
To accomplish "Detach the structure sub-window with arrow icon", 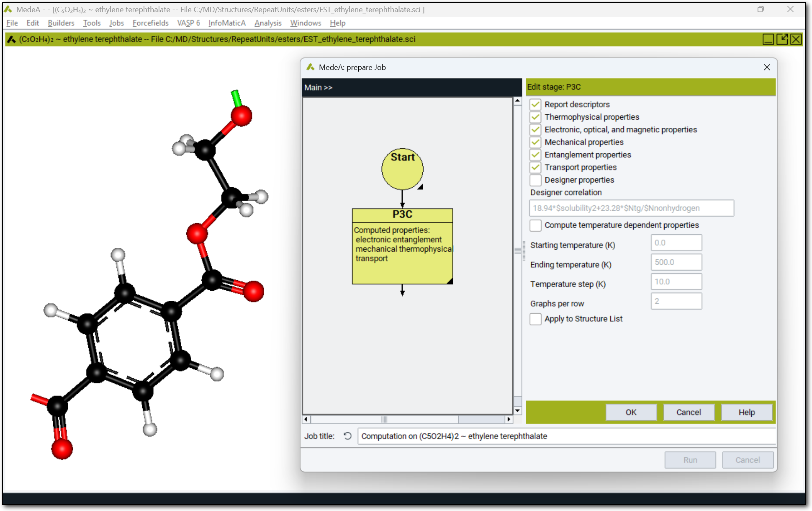I will [782, 39].
